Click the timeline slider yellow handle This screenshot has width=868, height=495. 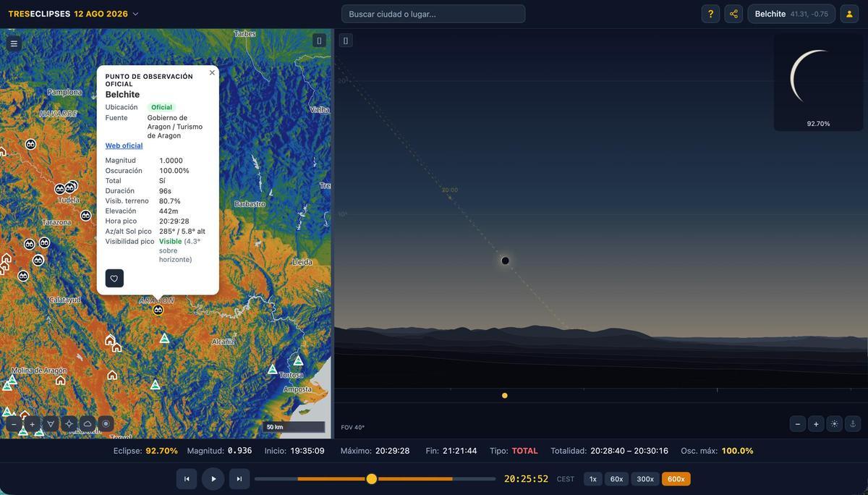[372, 479]
